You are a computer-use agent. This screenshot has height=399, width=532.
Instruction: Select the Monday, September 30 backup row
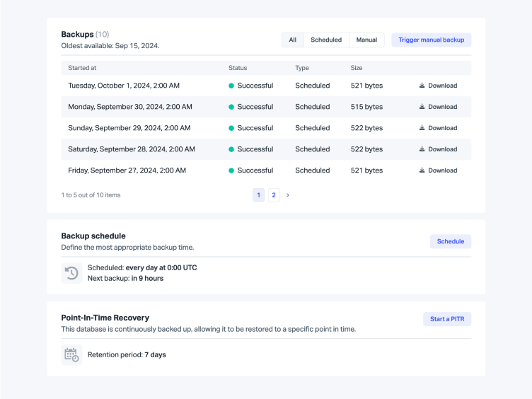130,107
